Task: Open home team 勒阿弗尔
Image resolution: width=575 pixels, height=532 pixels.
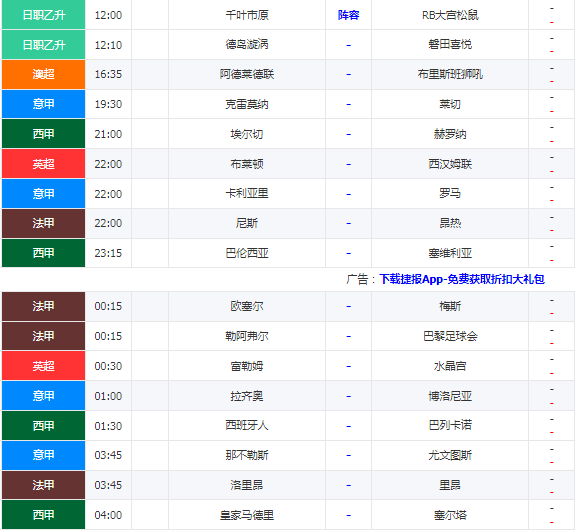Action: (x=247, y=336)
